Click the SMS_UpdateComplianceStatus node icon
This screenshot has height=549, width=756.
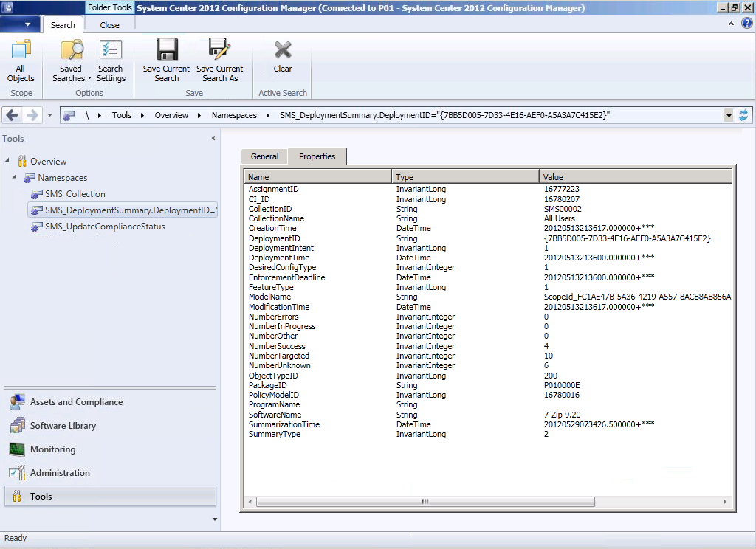(x=37, y=227)
